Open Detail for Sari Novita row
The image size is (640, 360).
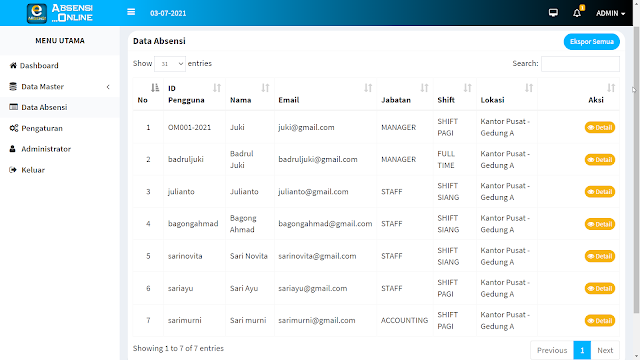600,256
